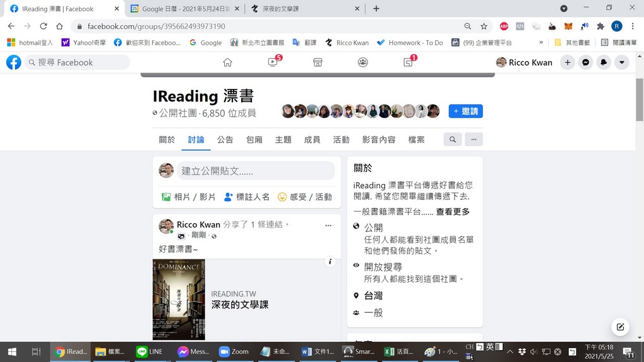Open a new Chrome tab
Viewport: 644px width, 362px height.
tap(376, 9)
